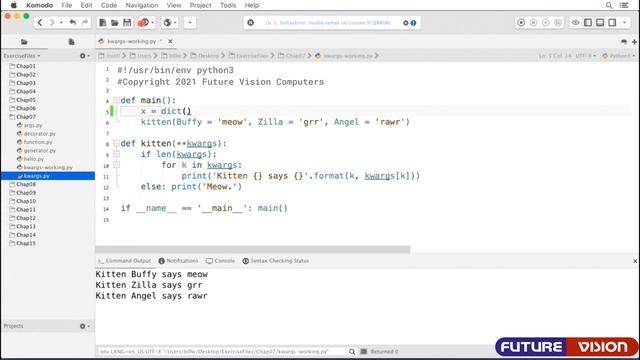Open args.py in the file tree
This screenshot has width=640, height=360.
(33, 125)
